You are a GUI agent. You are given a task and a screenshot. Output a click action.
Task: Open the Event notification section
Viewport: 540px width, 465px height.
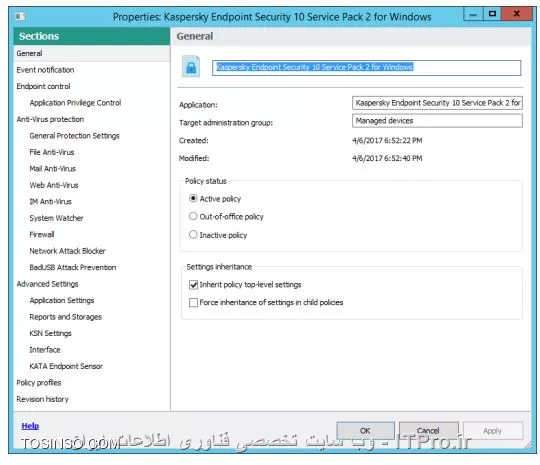(45, 70)
